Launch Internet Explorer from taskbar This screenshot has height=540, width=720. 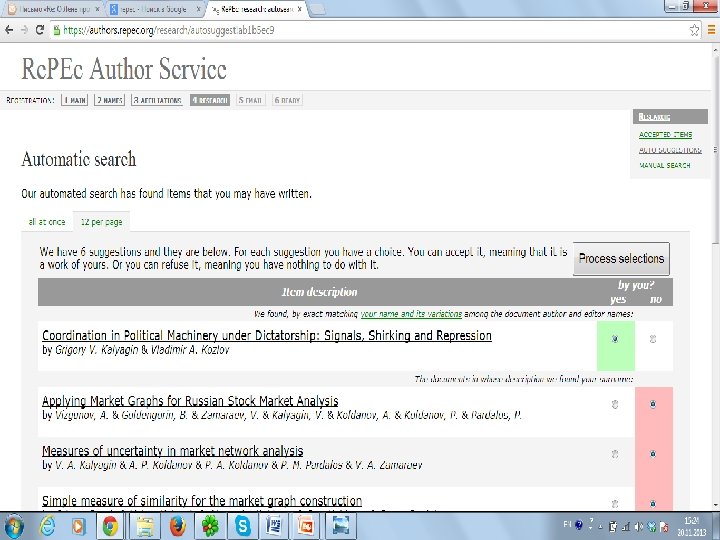pos(47,526)
